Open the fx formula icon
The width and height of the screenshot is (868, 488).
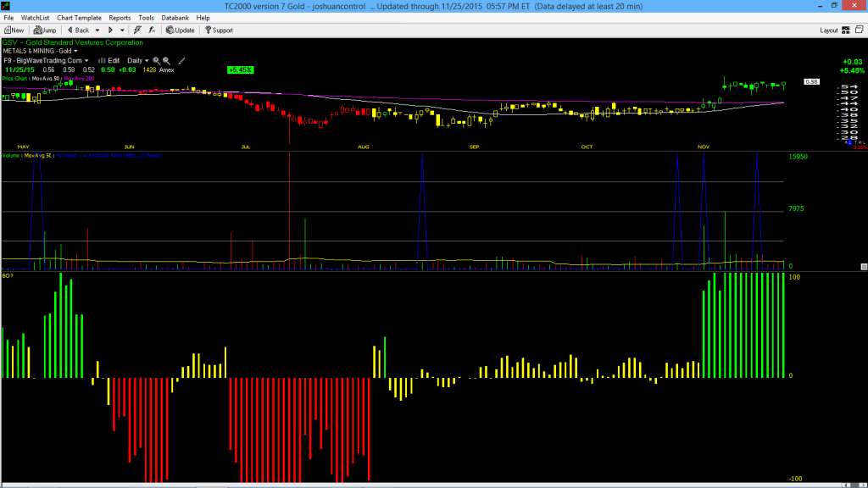click(x=152, y=30)
